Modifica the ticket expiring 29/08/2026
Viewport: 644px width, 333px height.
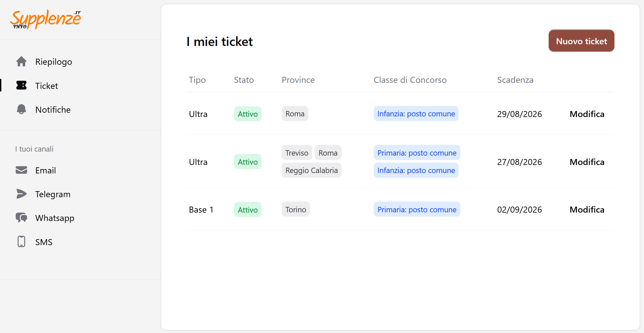tap(587, 114)
